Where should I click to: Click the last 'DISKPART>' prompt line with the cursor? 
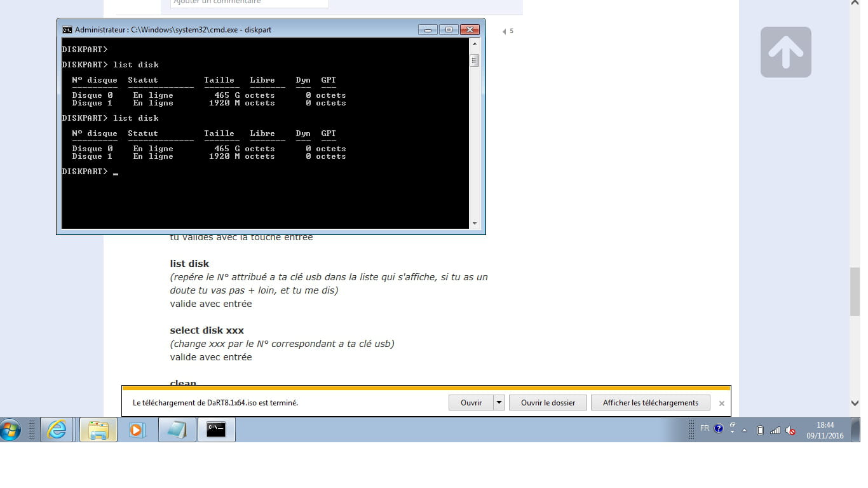(90, 172)
